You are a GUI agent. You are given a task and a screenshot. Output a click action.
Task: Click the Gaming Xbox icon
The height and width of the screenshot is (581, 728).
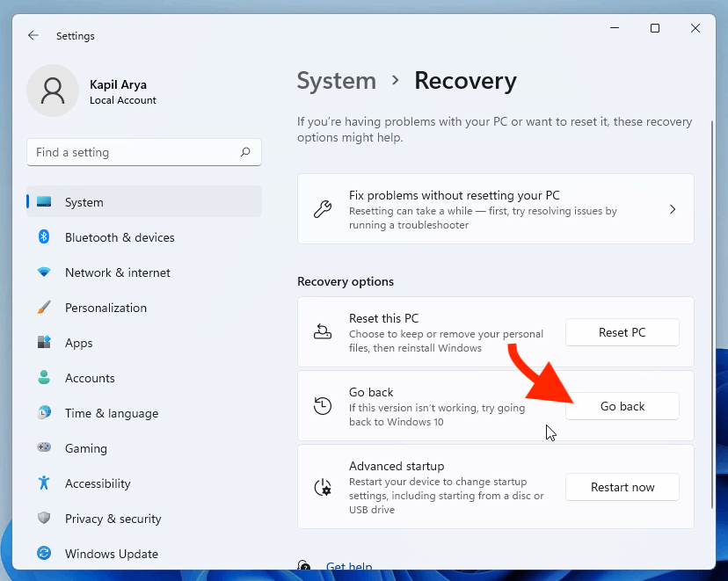tap(44, 448)
